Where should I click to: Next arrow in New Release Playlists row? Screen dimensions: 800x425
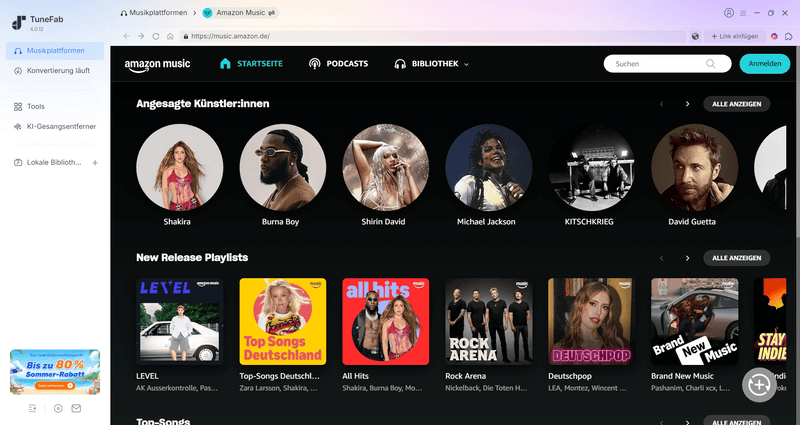pyautogui.click(x=687, y=258)
